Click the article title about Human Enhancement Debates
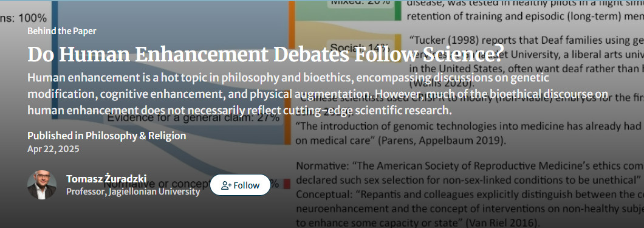644x228 pixels. (265, 55)
